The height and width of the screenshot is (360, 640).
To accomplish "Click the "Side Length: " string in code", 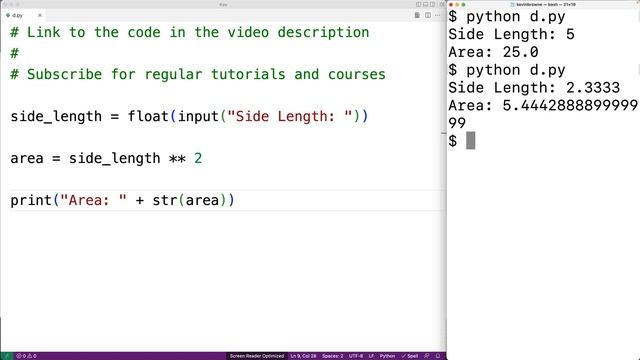I will click(x=290, y=116).
